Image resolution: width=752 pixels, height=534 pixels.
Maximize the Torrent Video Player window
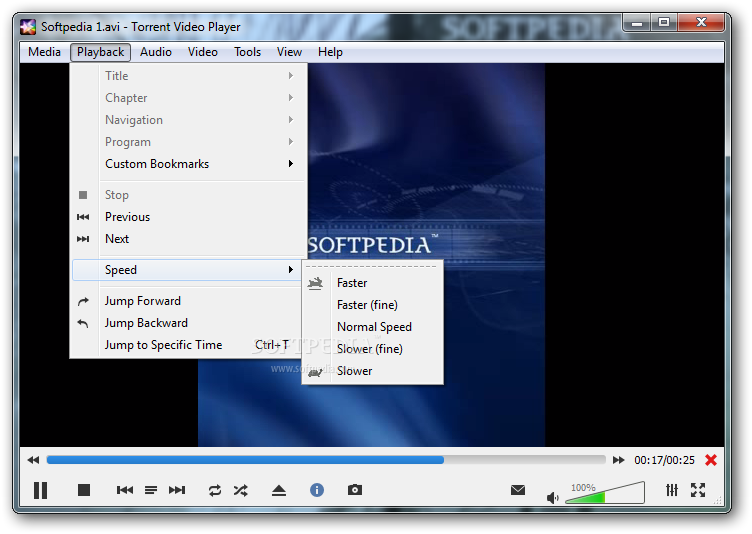[x=664, y=23]
